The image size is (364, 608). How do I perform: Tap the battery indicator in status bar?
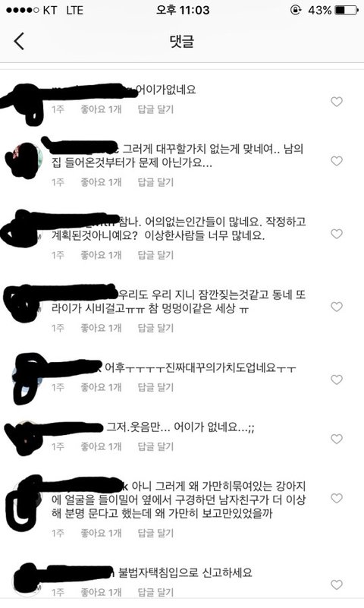point(347,10)
